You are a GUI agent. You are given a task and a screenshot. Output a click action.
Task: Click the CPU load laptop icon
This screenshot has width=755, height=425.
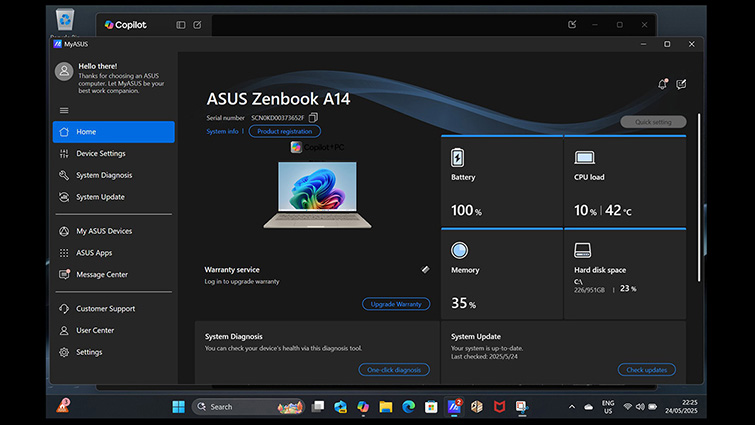584,157
